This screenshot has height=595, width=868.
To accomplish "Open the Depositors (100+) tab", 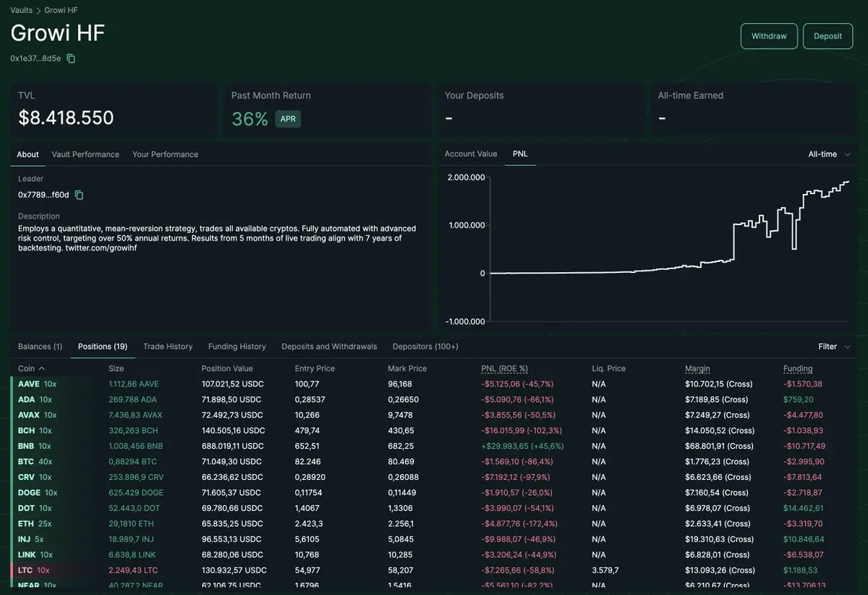I will click(425, 347).
